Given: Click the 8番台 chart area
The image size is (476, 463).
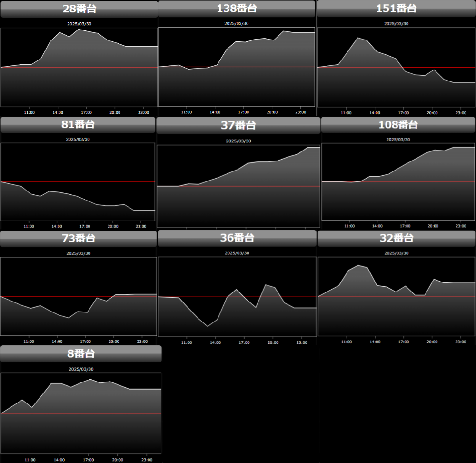Looking at the screenshot, I should pyautogui.click(x=81, y=413).
